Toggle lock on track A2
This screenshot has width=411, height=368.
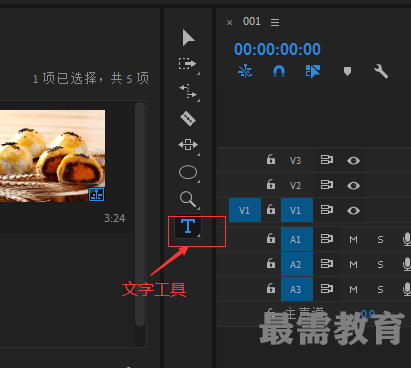pos(271,264)
